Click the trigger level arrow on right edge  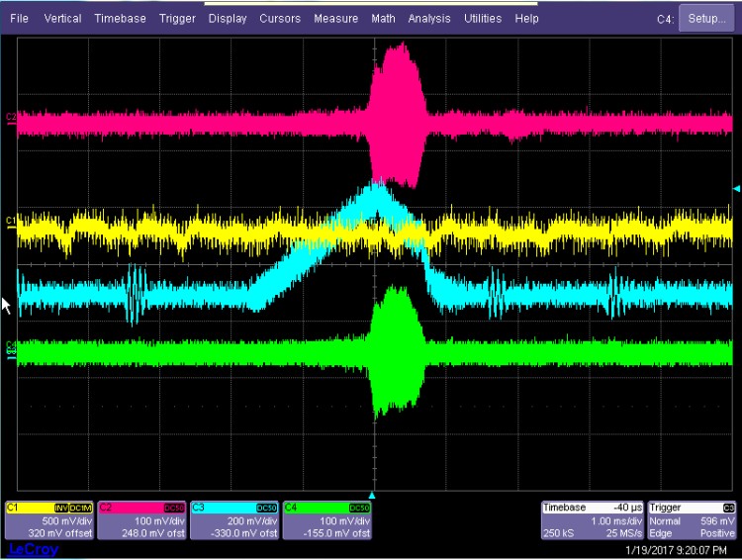[x=735, y=188]
